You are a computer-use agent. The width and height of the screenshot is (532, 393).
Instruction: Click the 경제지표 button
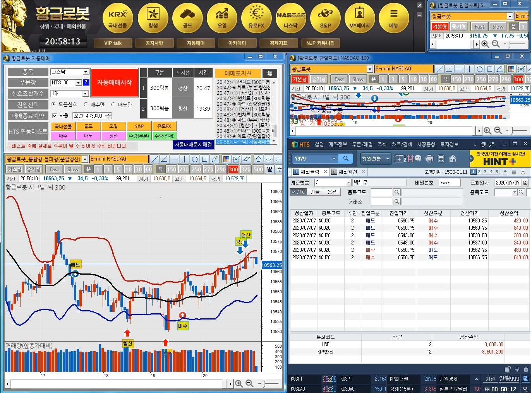click(278, 43)
